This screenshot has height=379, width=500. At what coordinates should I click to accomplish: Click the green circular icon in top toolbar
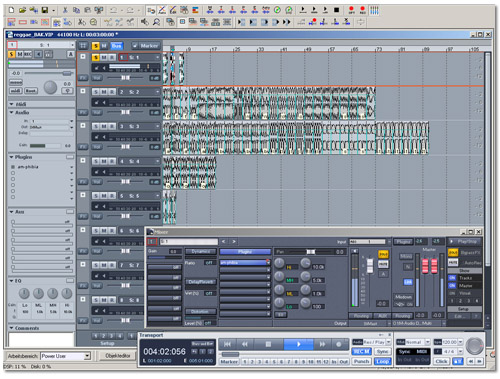277,10
